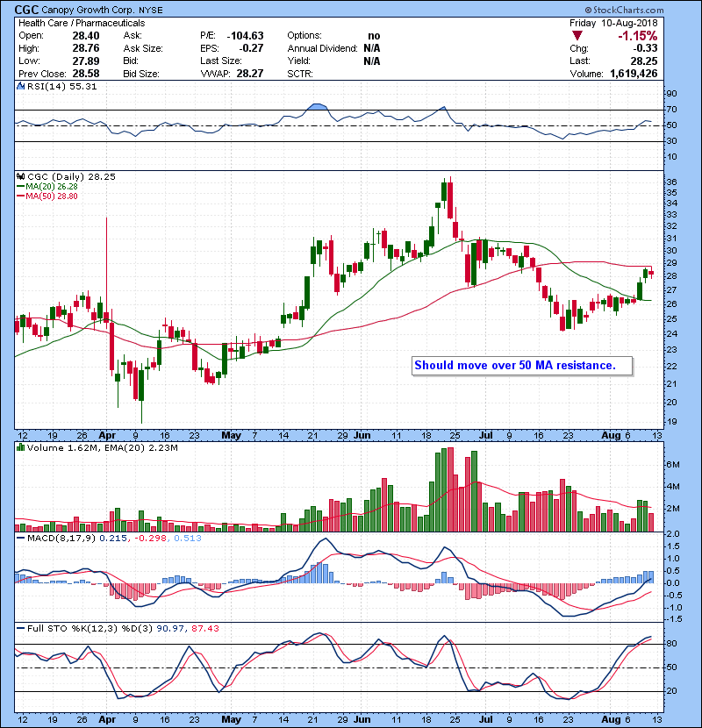Click the percent change -1.15%
702x728 pixels.
click(x=637, y=36)
